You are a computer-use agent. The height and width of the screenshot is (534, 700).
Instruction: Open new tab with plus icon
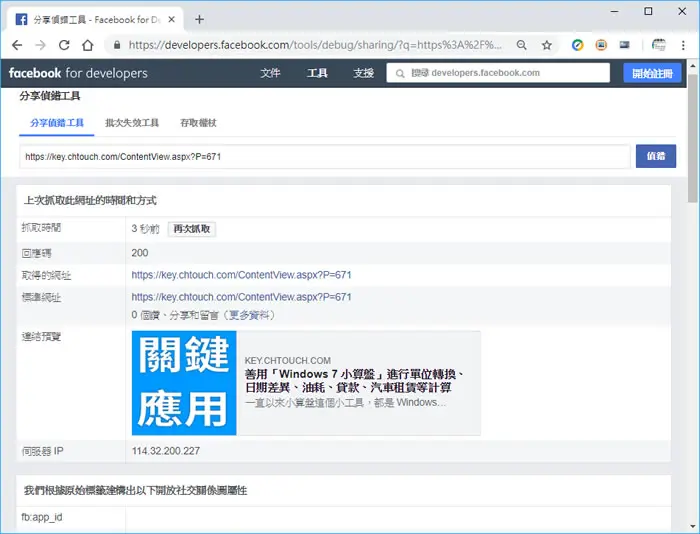[x=200, y=20]
